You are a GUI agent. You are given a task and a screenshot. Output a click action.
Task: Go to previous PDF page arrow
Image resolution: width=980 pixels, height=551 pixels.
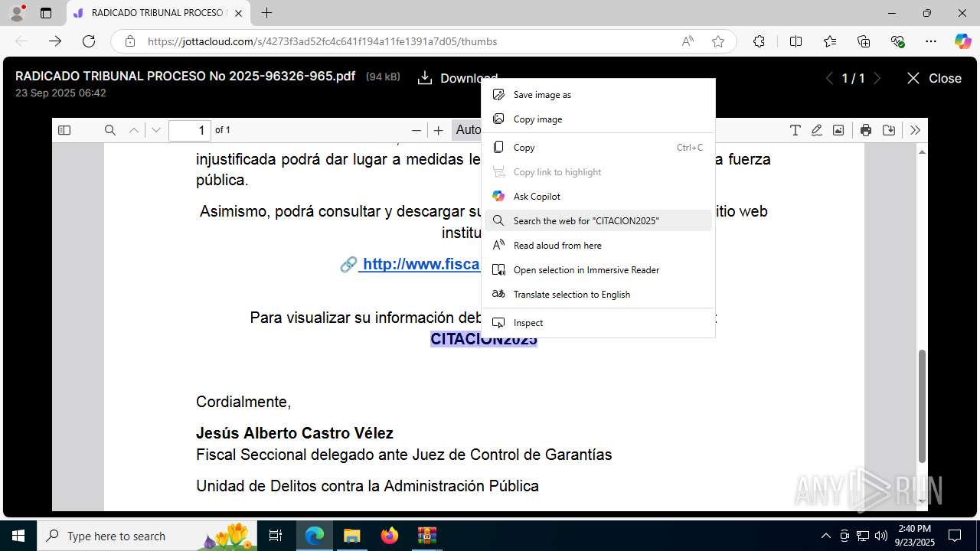(x=134, y=130)
